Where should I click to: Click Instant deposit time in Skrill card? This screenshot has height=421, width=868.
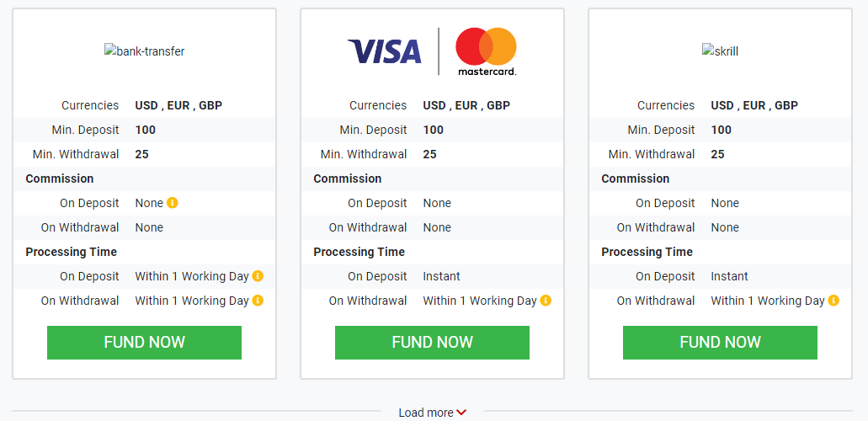729,276
